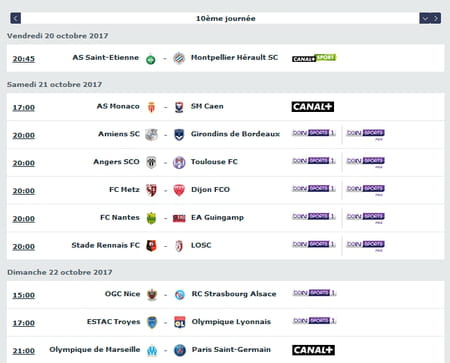Click beIN Sports 1 logo on FC Metz row
The image size is (450, 363).
(x=314, y=189)
